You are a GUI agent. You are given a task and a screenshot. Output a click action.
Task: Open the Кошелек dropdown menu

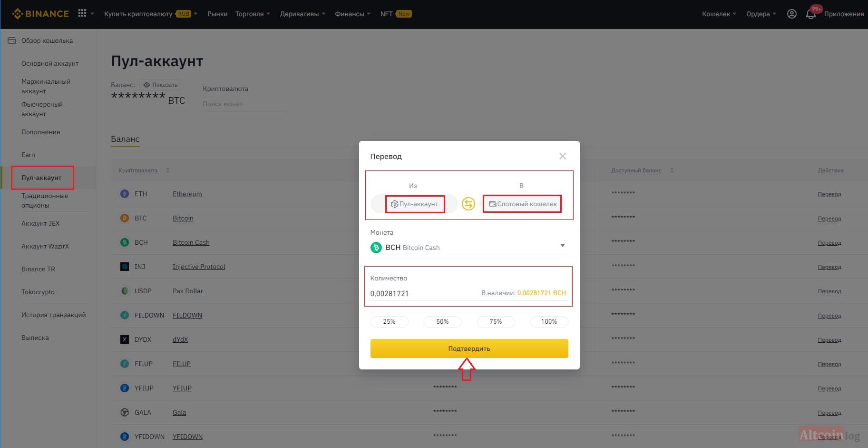[719, 14]
